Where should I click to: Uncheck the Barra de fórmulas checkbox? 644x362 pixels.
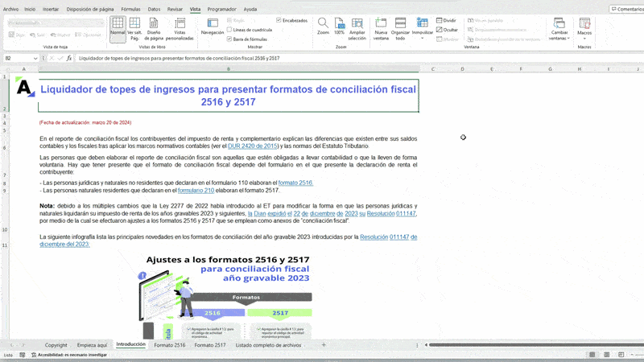[229, 39]
